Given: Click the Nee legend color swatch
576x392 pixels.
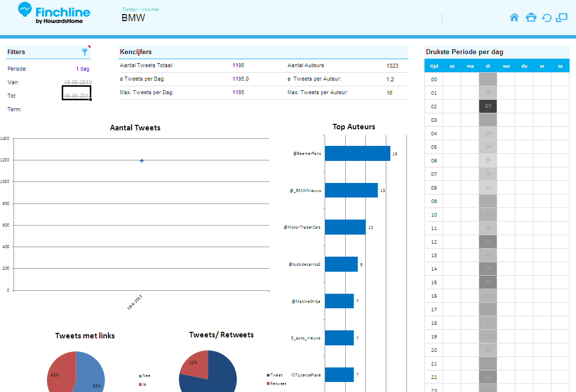Looking at the screenshot, I should pos(140,376).
